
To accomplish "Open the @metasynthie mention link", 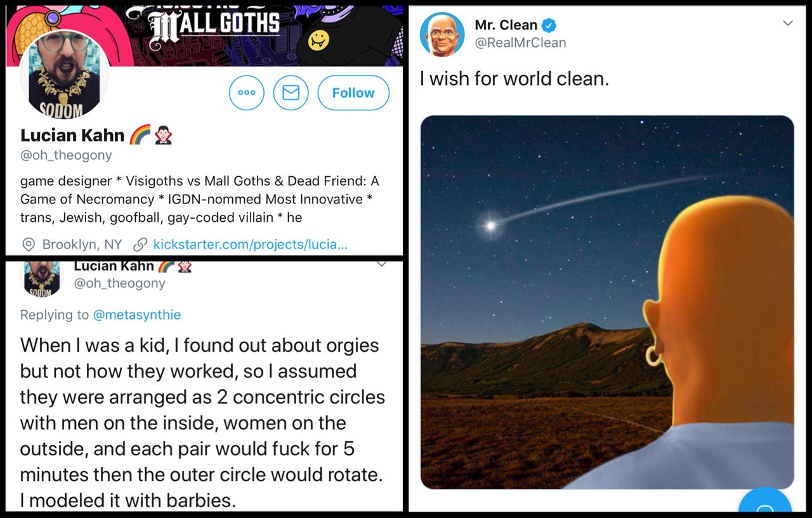I will click(x=136, y=314).
